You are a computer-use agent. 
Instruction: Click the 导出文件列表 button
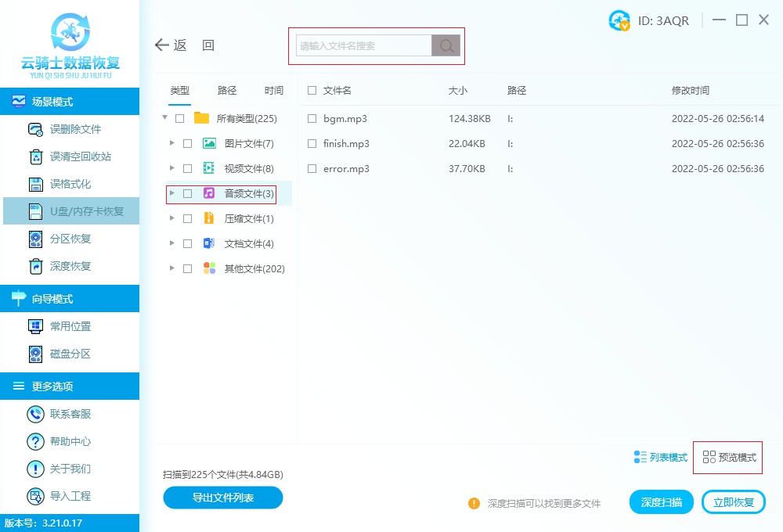tap(222, 498)
